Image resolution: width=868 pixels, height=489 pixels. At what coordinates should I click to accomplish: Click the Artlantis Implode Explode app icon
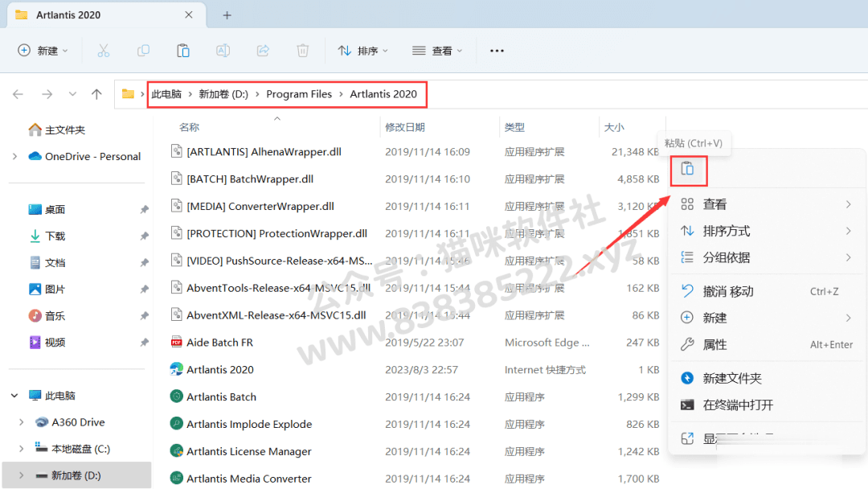177,424
